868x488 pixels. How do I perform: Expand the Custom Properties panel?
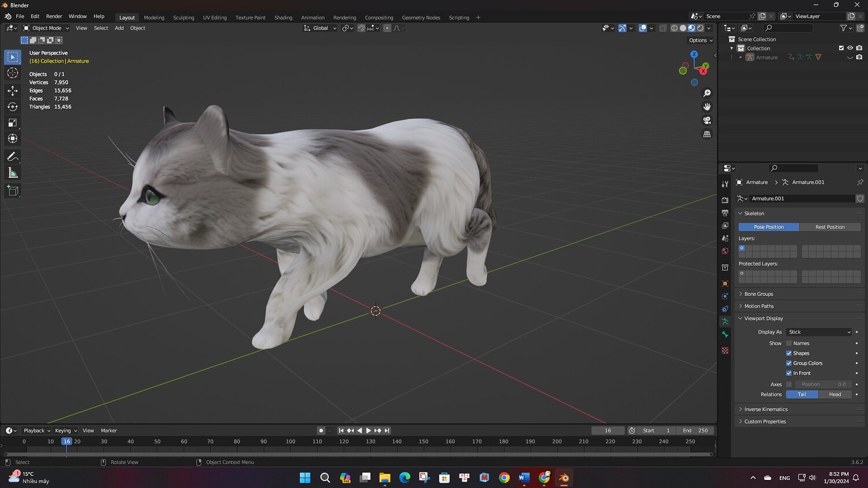(x=764, y=421)
